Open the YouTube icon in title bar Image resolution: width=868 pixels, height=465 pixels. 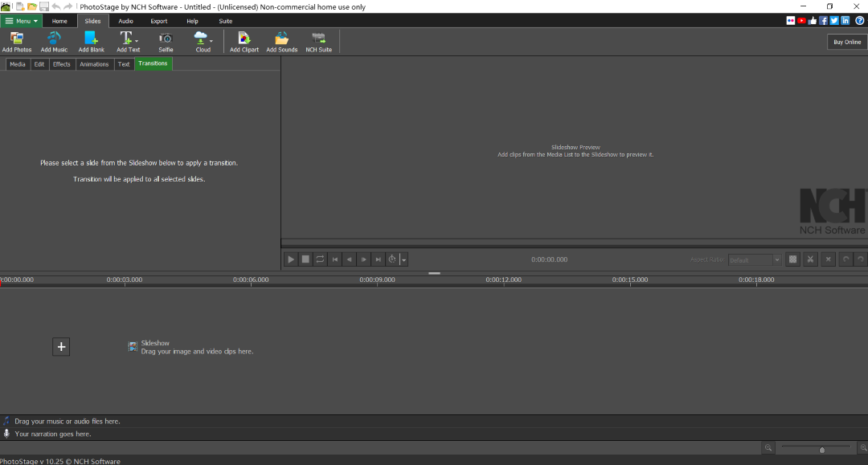(x=801, y=21)
